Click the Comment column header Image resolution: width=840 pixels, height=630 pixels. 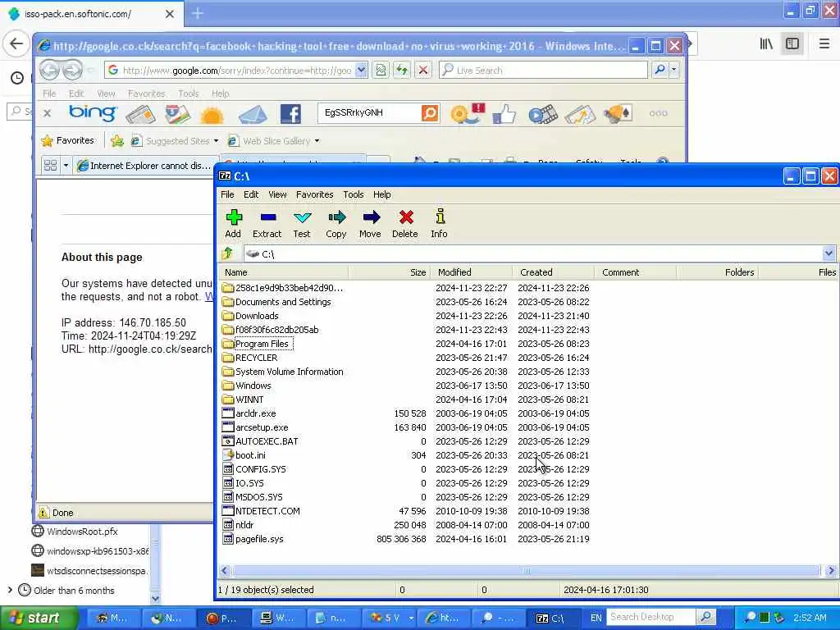(x=636, y=272)
